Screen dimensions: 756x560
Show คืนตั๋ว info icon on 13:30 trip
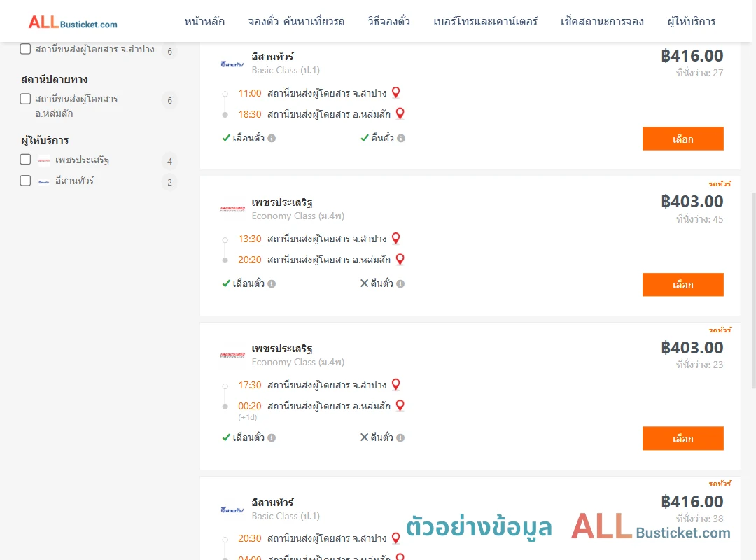coord(400,284)
